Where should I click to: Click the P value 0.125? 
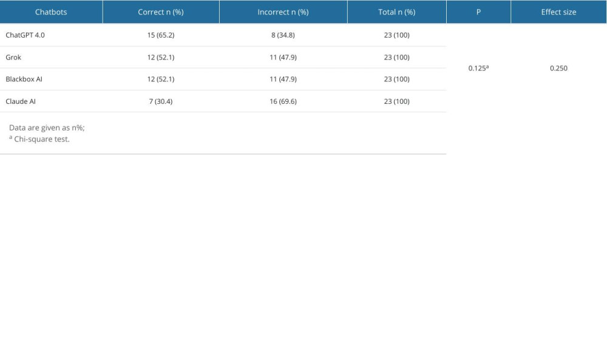478,68
